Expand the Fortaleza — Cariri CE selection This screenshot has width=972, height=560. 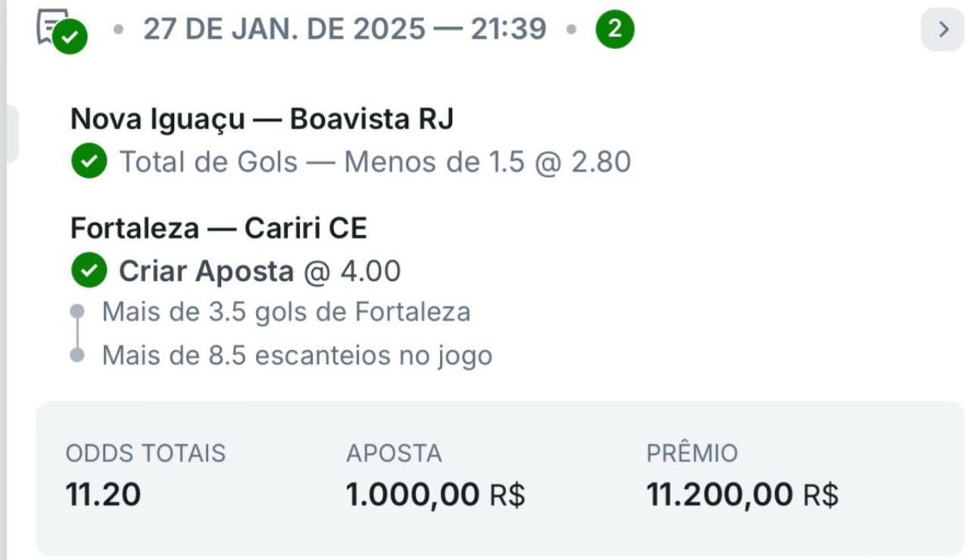pyautogui.click(x=218, y=227)
